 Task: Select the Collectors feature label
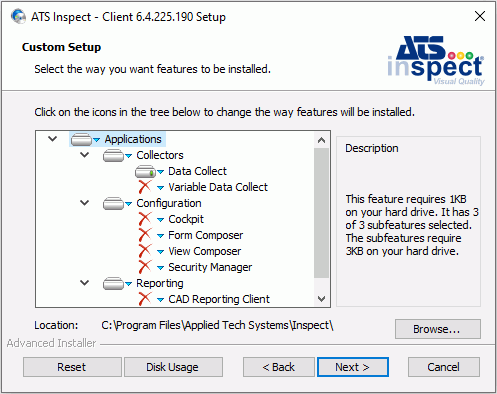tap(160, 155)
